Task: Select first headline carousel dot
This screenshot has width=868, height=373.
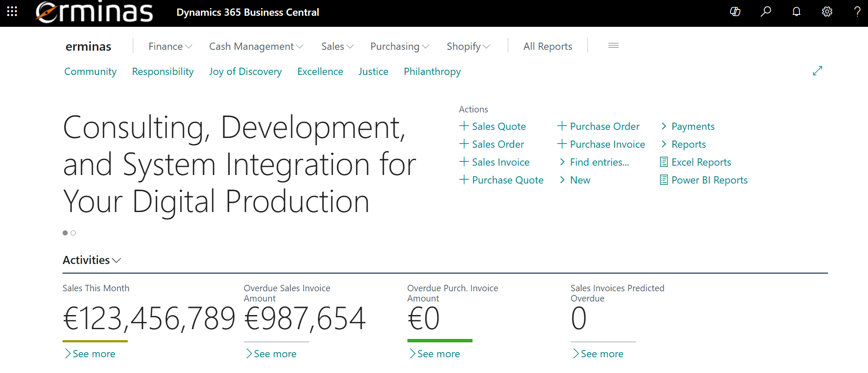Action: click(x=65, y=233)
